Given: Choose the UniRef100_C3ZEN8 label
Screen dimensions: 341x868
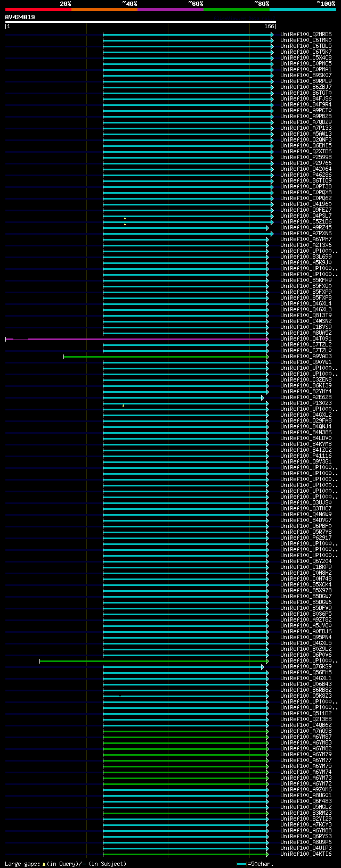Looking at the screenshot, I should point(306,380).
